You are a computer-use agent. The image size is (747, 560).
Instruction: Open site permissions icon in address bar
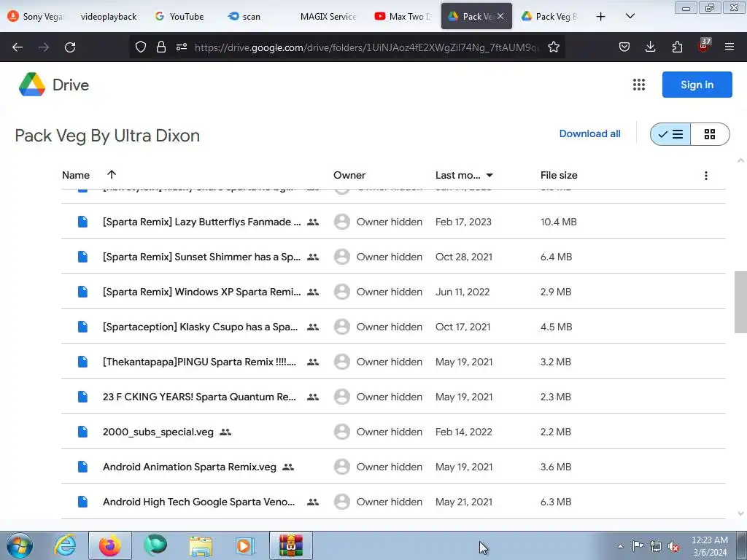[182, 47]
